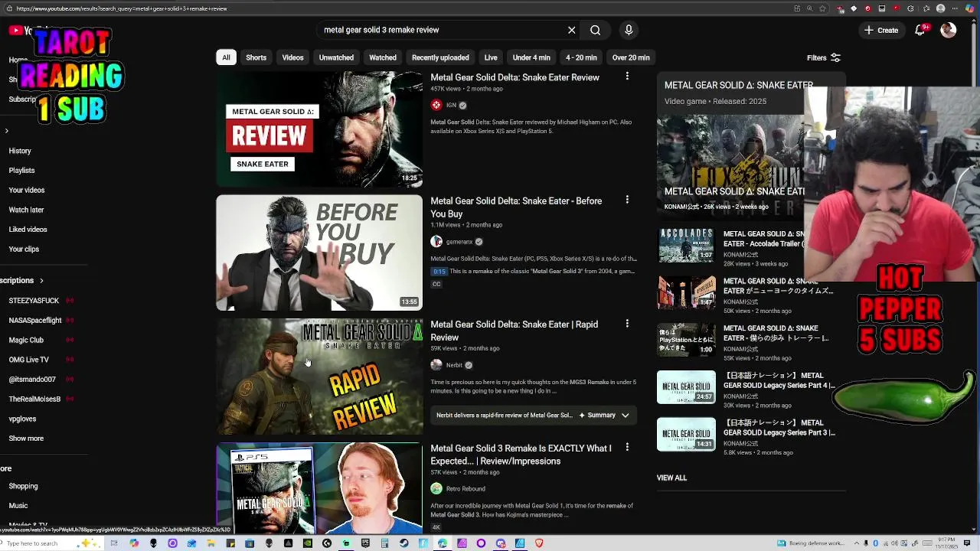
Task: Open the Nerbit channel avatar
Action: click(x=436, y=365)
